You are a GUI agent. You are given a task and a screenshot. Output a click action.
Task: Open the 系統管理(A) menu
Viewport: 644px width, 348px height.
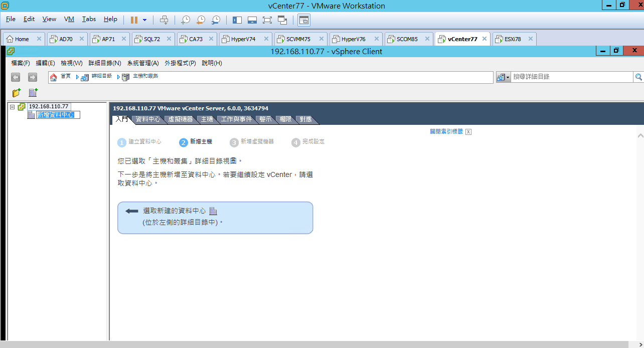143,63
